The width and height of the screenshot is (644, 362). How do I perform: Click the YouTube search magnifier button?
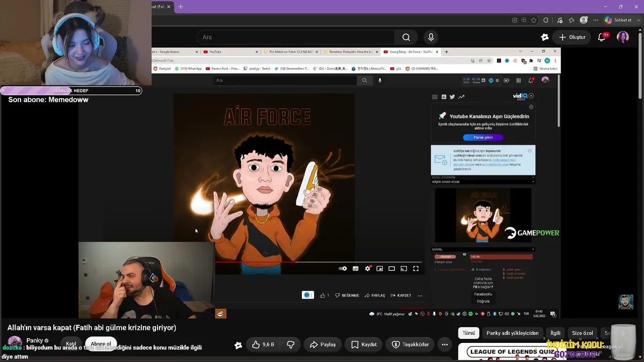(x=406, y=37)
